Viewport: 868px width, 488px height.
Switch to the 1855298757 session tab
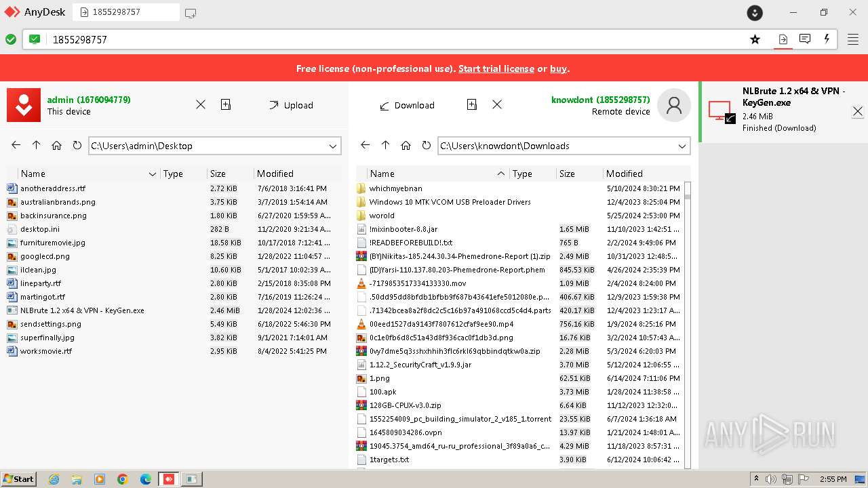coord(126,12)
